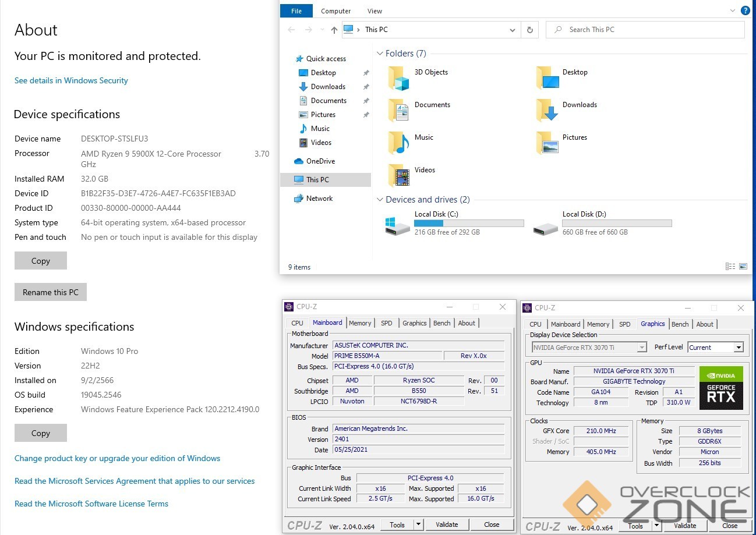
Task: Open About tab in CPU-Z GPU window
Action: pyautogui.click(x=705, y=324)
